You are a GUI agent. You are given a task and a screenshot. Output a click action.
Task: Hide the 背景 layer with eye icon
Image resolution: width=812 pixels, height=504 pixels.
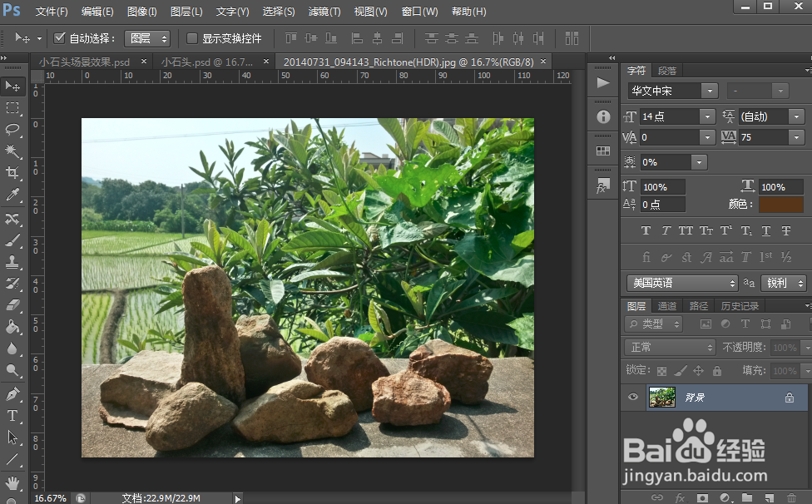tap(633, 397)
